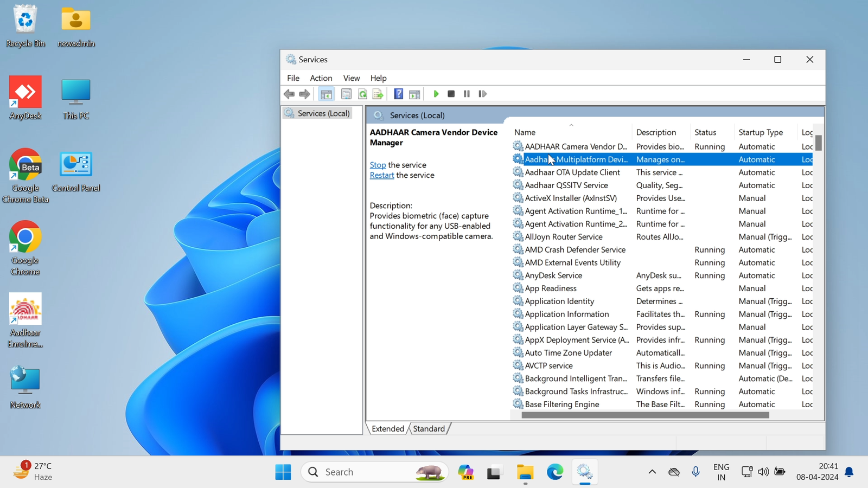Switch to the Standard tab
Image resolution: width=868 pixels, height=488 pixels.
[429, 428]
